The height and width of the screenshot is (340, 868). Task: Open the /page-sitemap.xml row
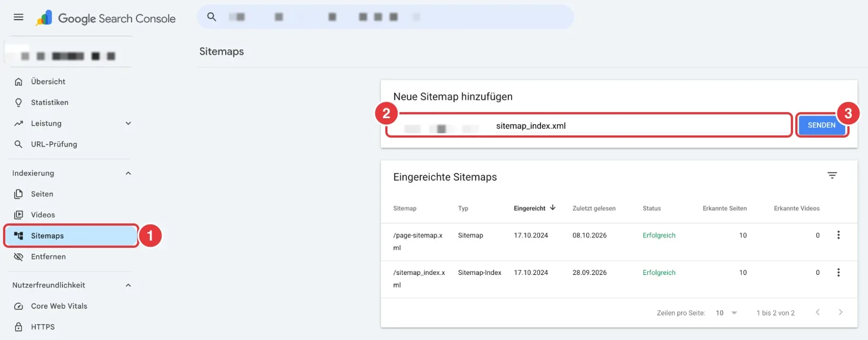(x=619, y=242)
